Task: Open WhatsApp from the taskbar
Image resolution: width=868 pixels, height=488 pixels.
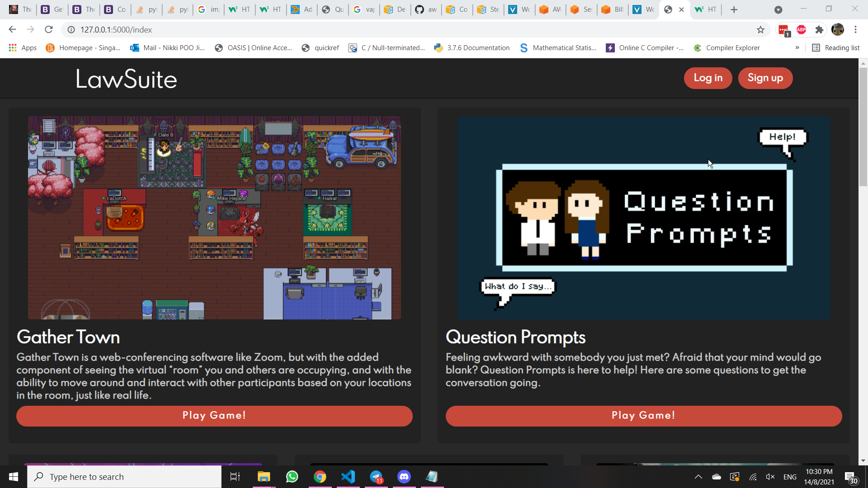Action: pos(292,477)
